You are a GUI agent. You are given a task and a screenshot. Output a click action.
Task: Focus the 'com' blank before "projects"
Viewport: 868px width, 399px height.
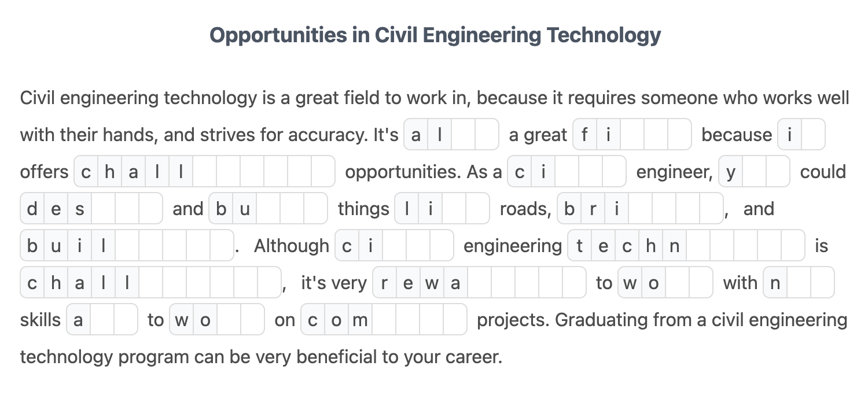[x=384, y=320]
